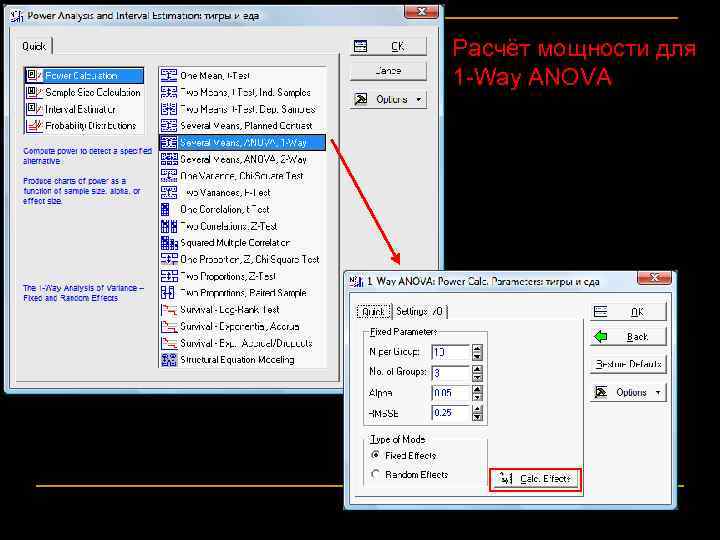The image size is (720, 540).
Task: Close the 1-Way ANOVA Power Calc window
Action: click(654, 277)
